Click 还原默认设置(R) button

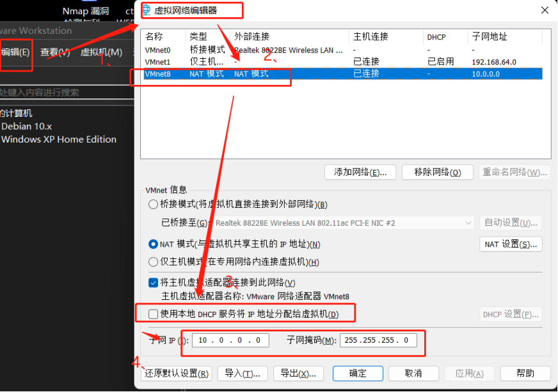click(x=177, y=373)
